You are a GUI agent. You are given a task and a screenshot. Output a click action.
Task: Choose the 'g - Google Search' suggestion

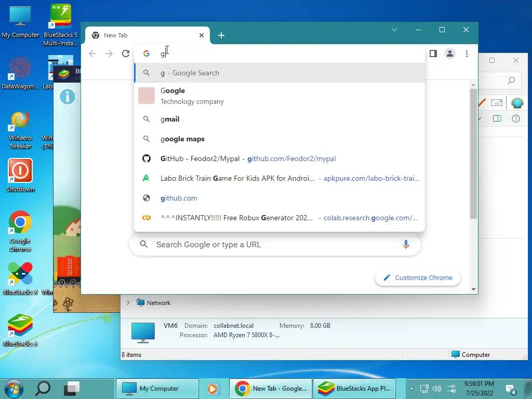280,73
